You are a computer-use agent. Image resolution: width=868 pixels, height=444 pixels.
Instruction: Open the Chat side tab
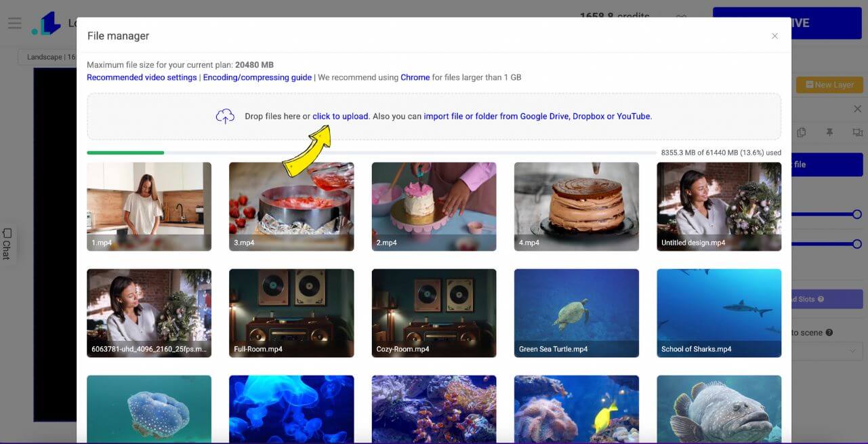pos(7,244)
